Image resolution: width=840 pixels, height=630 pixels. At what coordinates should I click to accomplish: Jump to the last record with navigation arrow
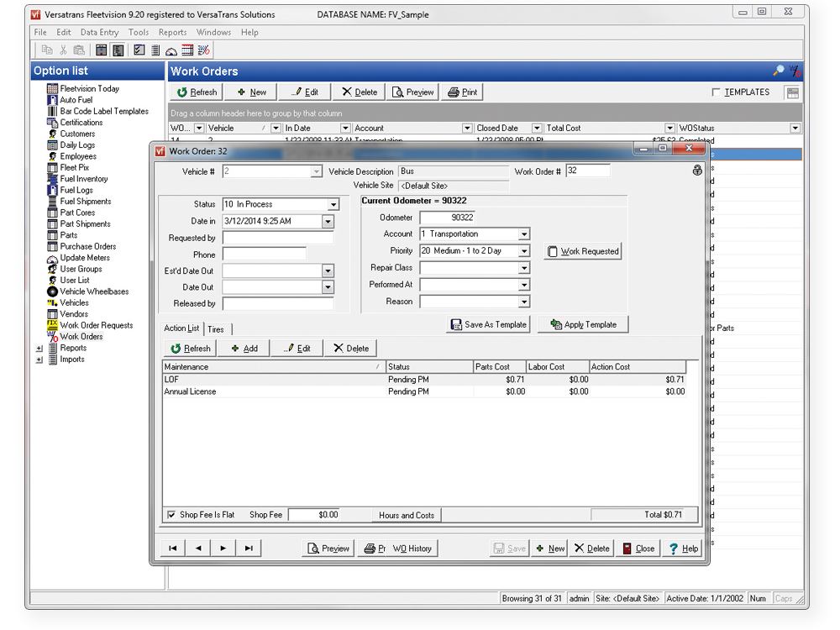249,548
